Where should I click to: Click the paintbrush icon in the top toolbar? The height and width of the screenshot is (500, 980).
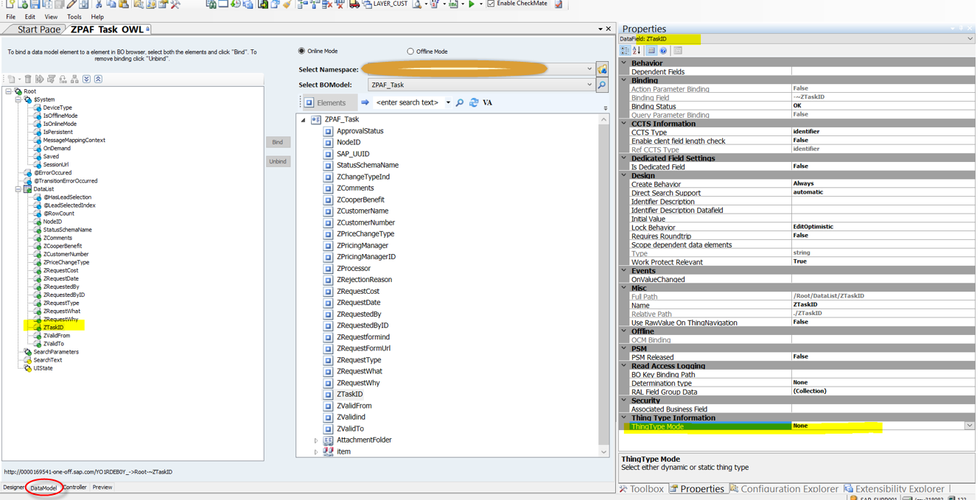tap(287, 4)
